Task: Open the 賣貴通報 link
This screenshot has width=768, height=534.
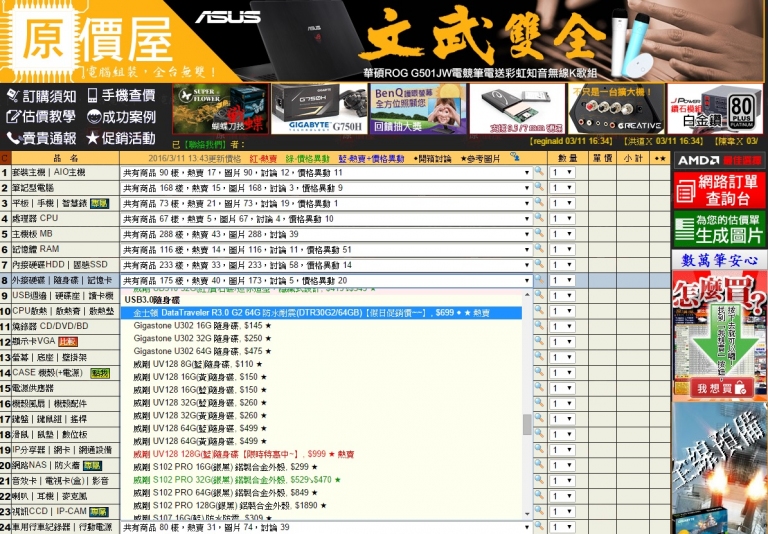Action: tap(42, 138)
